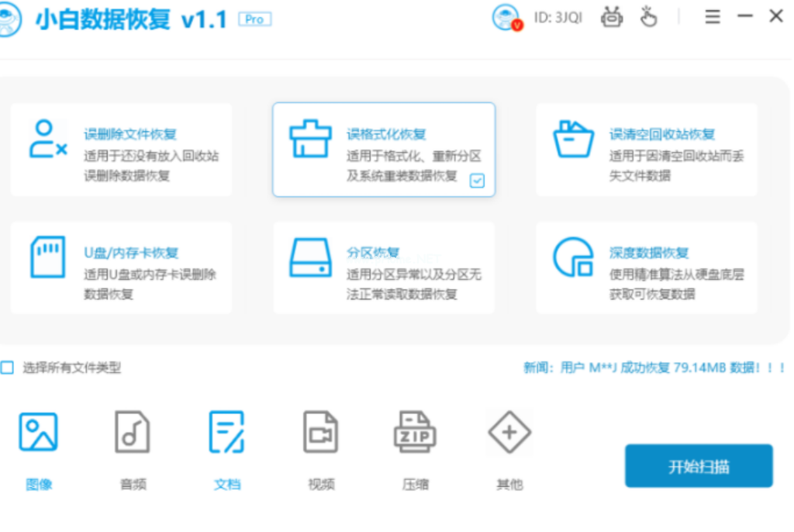This screenshot has height=532, width=794.
Task: Click the hand gesture icon near the menu
Action: pyautogui.click(x=650, y=16)
